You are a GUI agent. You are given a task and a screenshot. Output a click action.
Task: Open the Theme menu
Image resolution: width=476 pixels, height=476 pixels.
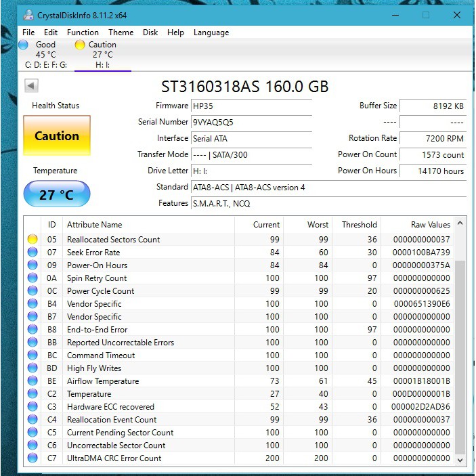click(121, 33)
